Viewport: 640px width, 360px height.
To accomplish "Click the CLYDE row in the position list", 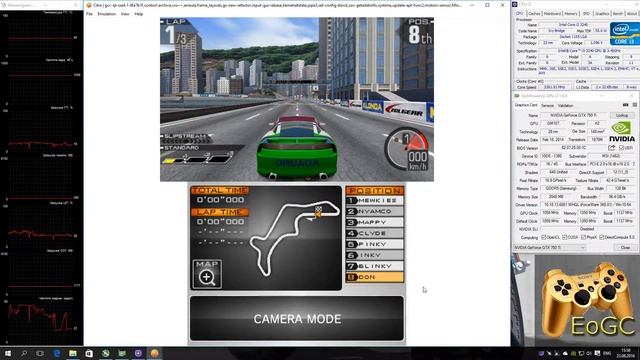I will tap(375, 233).
